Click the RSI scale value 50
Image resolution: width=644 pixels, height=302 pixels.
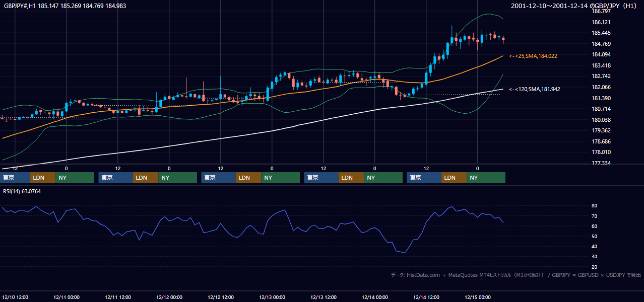point(594,236)
